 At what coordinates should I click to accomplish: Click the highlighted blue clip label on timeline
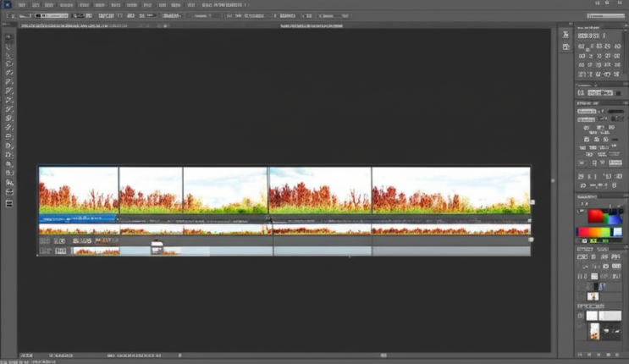(76, 218)
